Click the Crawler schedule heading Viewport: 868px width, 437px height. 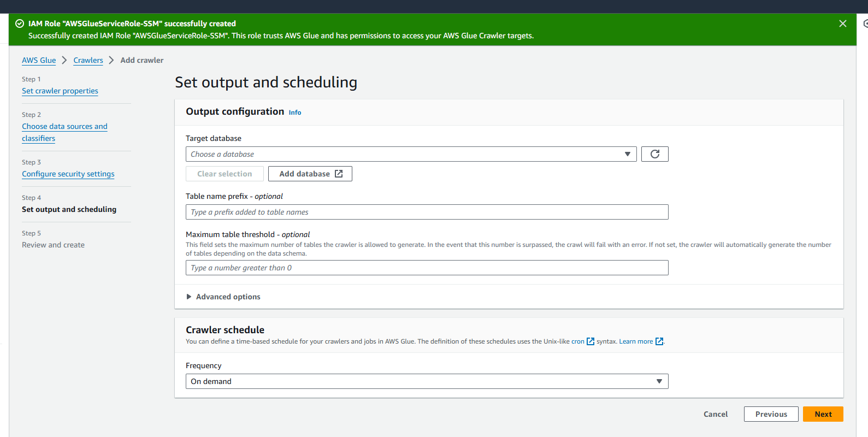point(225,330)
